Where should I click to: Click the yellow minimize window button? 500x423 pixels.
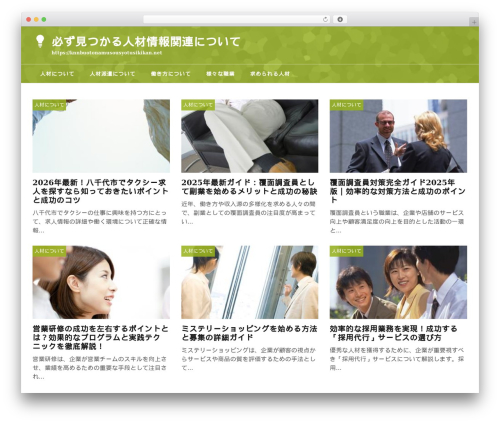tap(36, 19)
